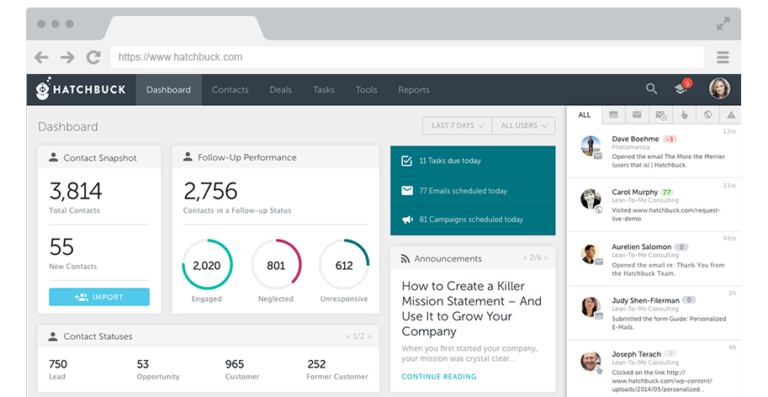Click the Engaged 2,020 progress ring
This screenshot has height=397, width=768.
(207, 265)
